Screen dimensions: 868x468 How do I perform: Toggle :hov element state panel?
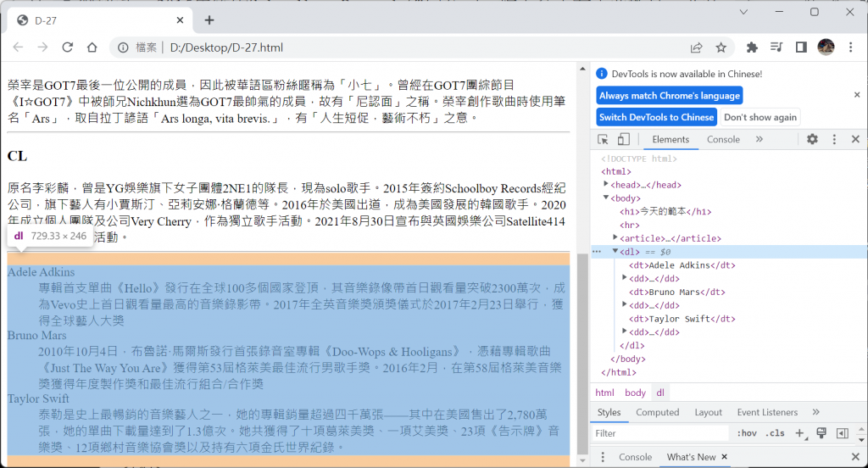(747, 433)
